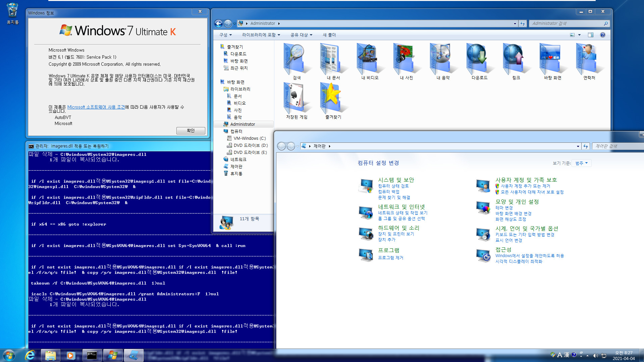Image resolution: width=644 pixels, height=362 pixels.
Task: Open the 검색 (Searches) folder
Action: (x=297, y=62)
